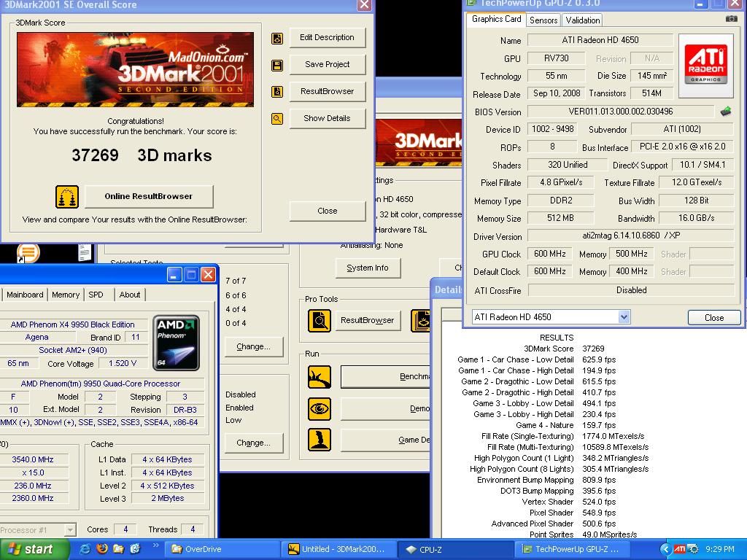The width and height of the screenshot is (747, 560).
Task: Open the CPU-Z About tab
Action: (130, 295)
